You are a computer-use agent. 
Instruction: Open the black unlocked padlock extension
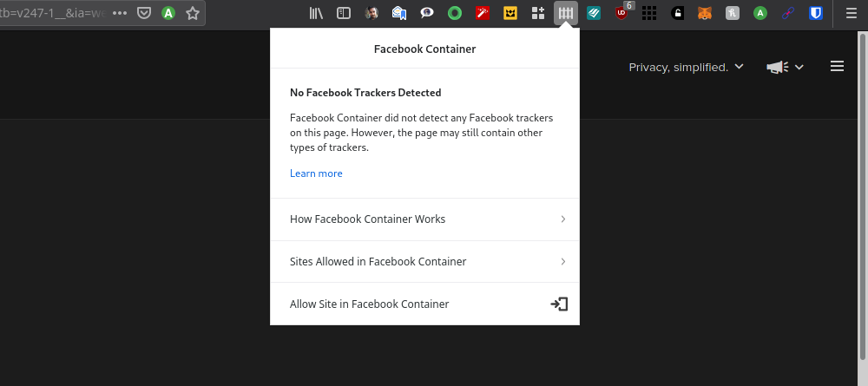tap(678, 13)
